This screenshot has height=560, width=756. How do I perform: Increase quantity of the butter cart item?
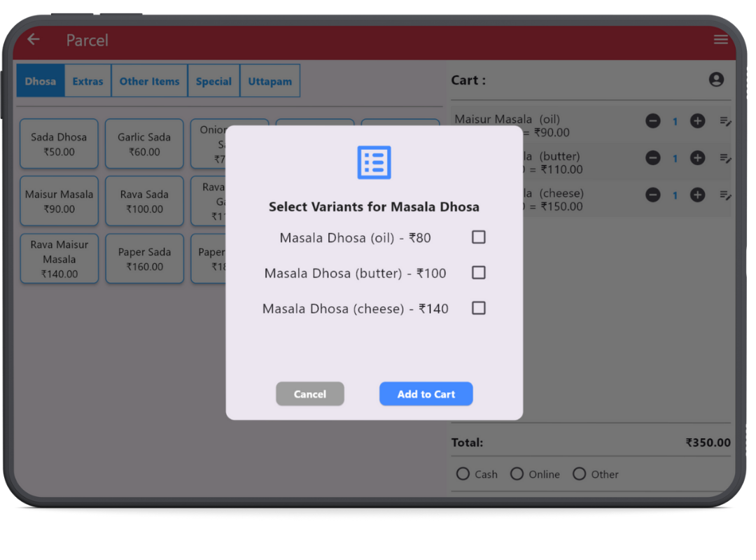tap(697, 158)
